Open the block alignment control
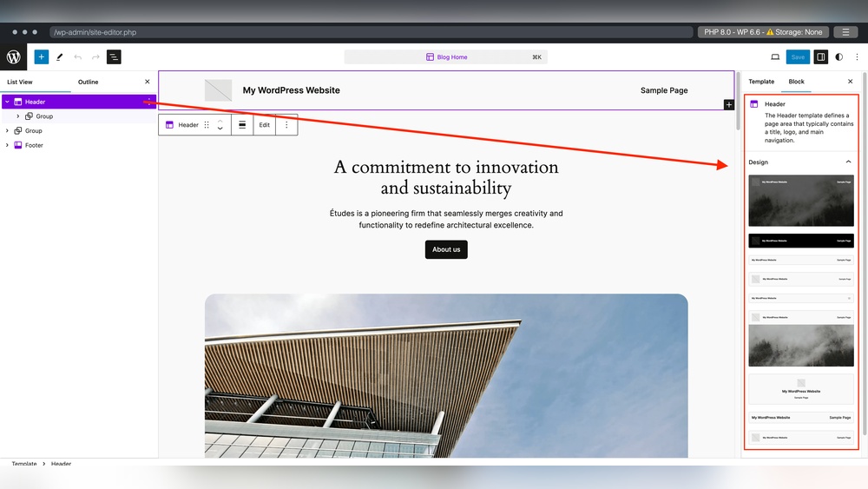The image size is (868, 489). pos(242,125)
